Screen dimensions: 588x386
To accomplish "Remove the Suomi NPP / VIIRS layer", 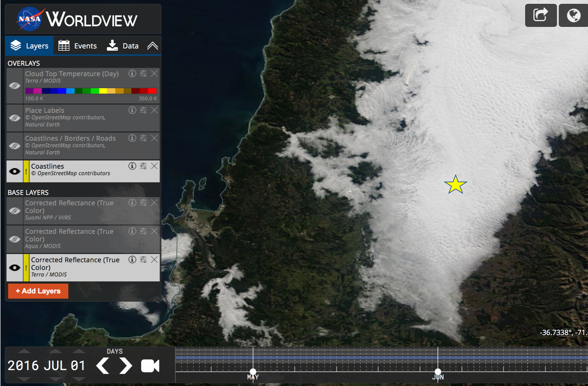I will [154, 202].
